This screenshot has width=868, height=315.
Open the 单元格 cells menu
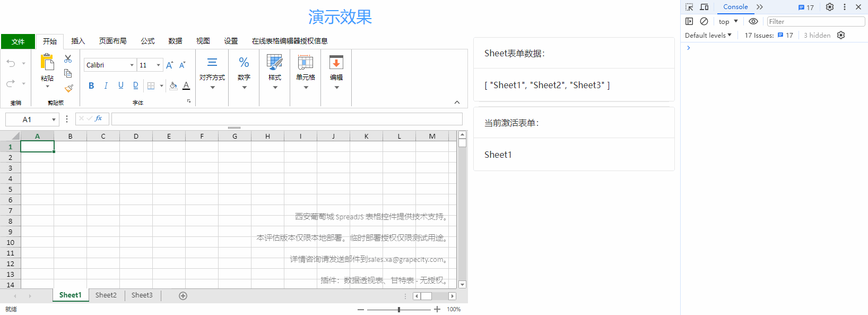click(306, 73)
